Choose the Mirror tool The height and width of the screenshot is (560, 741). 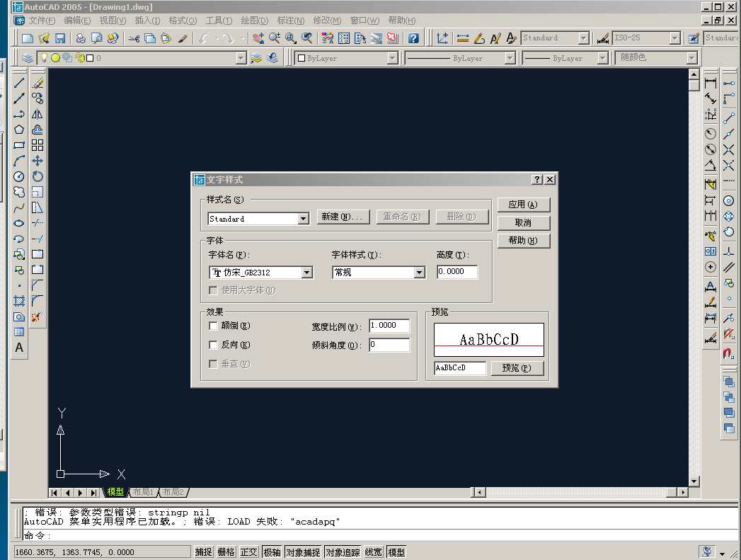pos(38,114)
